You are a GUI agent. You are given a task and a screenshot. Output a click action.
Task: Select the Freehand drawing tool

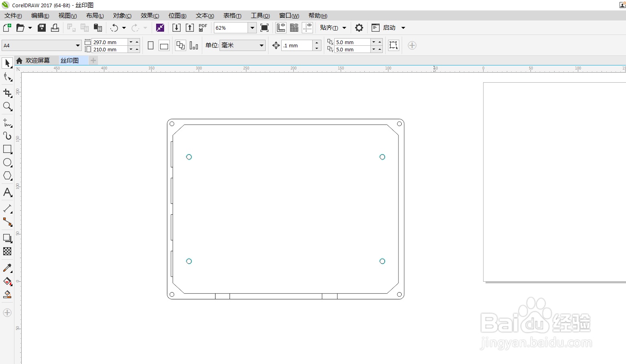tap(7, 122)
